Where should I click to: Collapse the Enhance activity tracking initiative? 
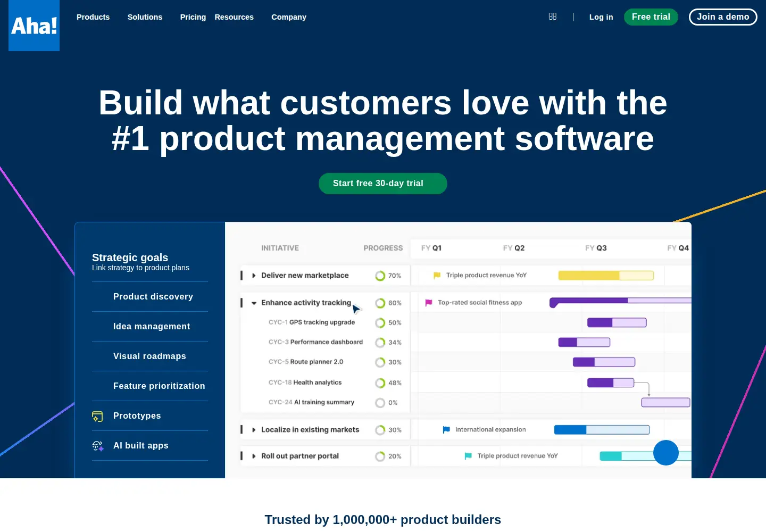pos(254,303)
